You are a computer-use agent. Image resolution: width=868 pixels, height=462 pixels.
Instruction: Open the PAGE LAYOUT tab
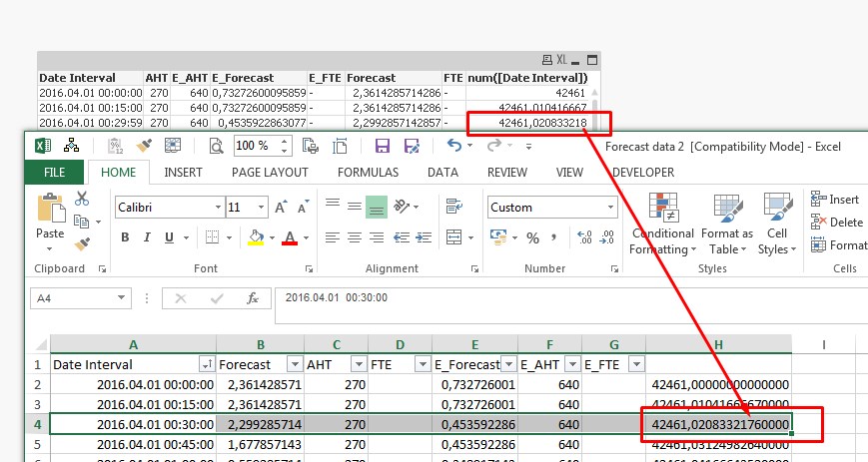tap(270, 172)
